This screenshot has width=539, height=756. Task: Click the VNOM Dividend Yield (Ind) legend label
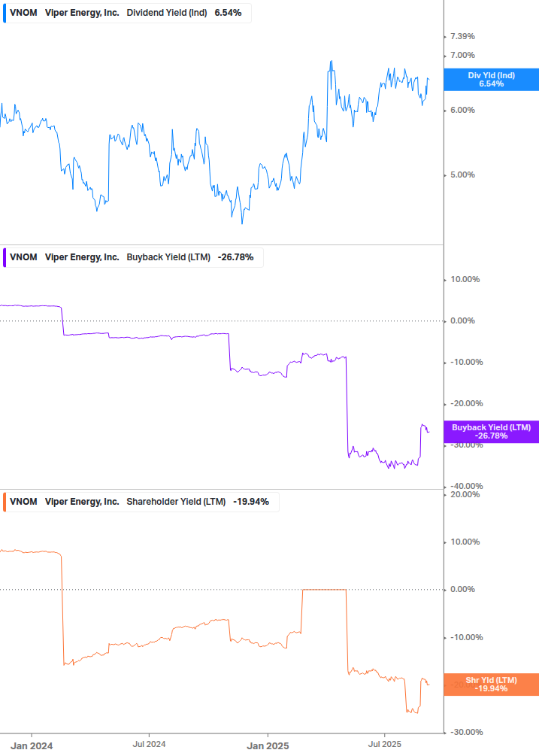pos(127,13)
